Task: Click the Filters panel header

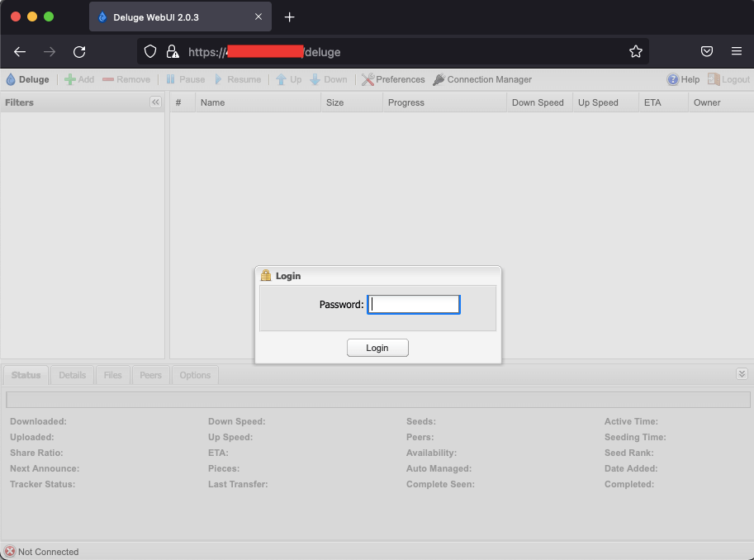Action: click(83, 102)
